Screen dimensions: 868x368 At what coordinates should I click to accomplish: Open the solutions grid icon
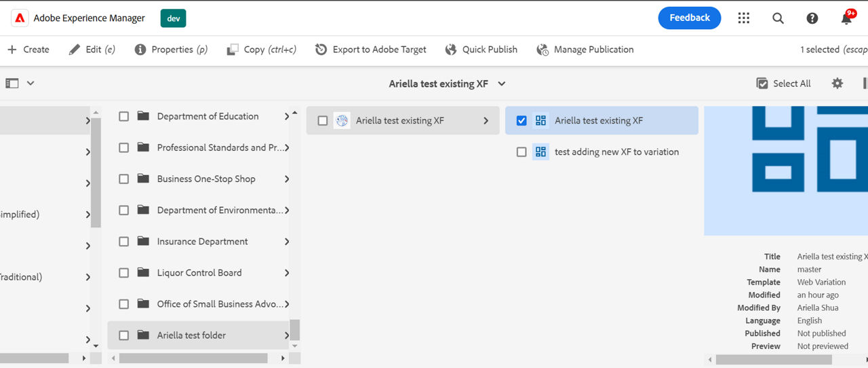[x=744, y=18]
